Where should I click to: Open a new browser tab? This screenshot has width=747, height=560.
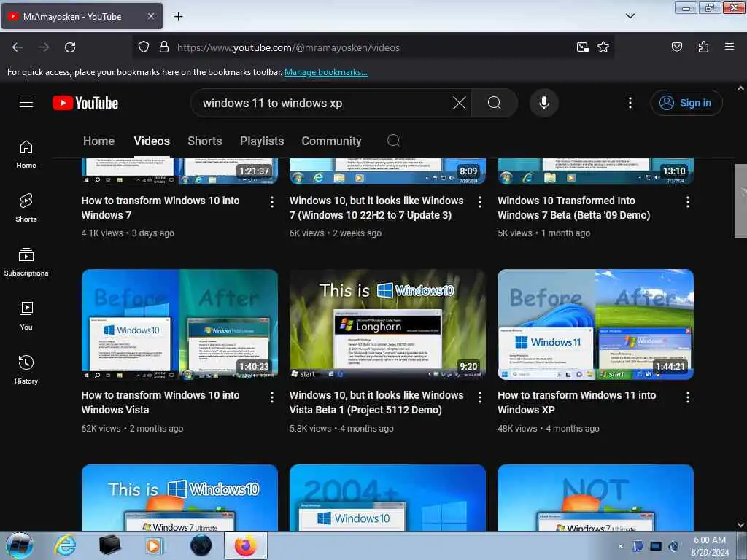[178, 17]
